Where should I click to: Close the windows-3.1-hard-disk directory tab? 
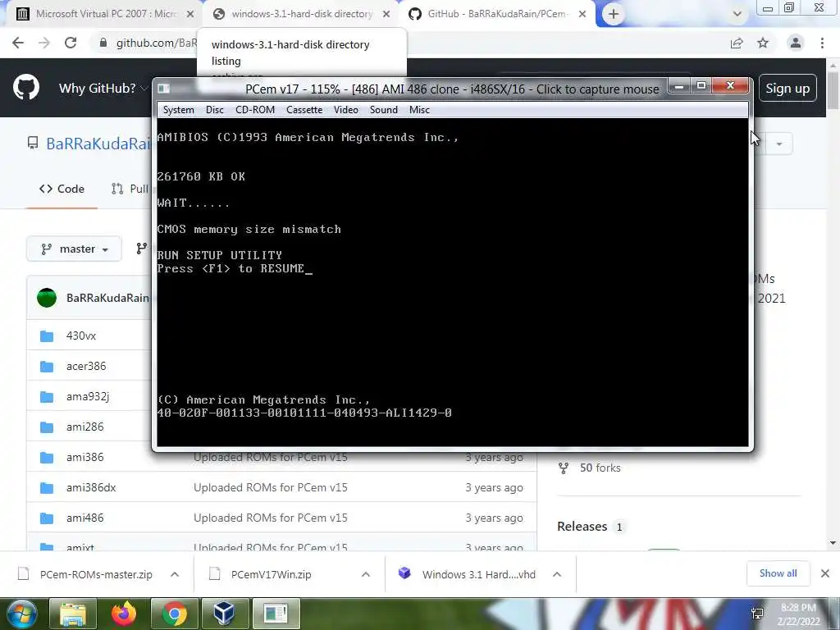point(386,15)
